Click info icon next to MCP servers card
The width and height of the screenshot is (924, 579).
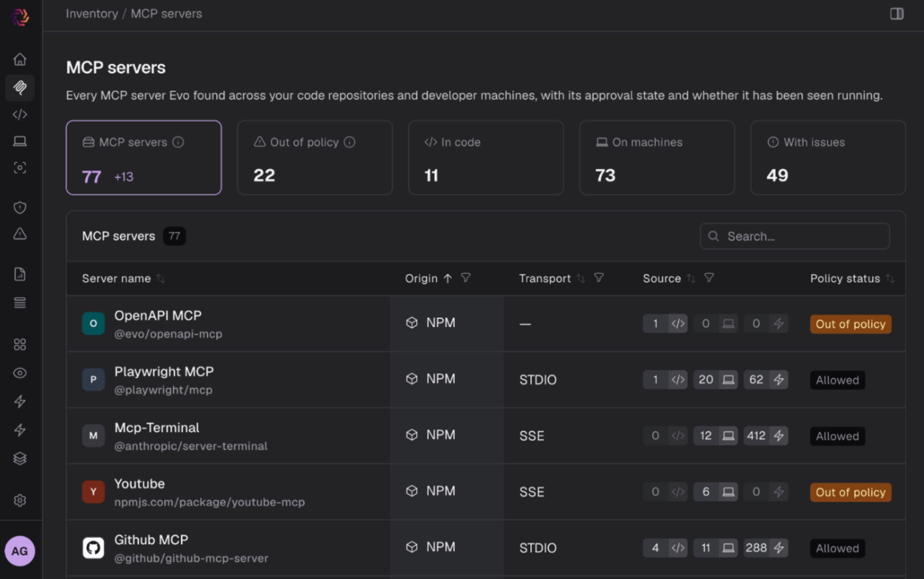click(178, 142)
